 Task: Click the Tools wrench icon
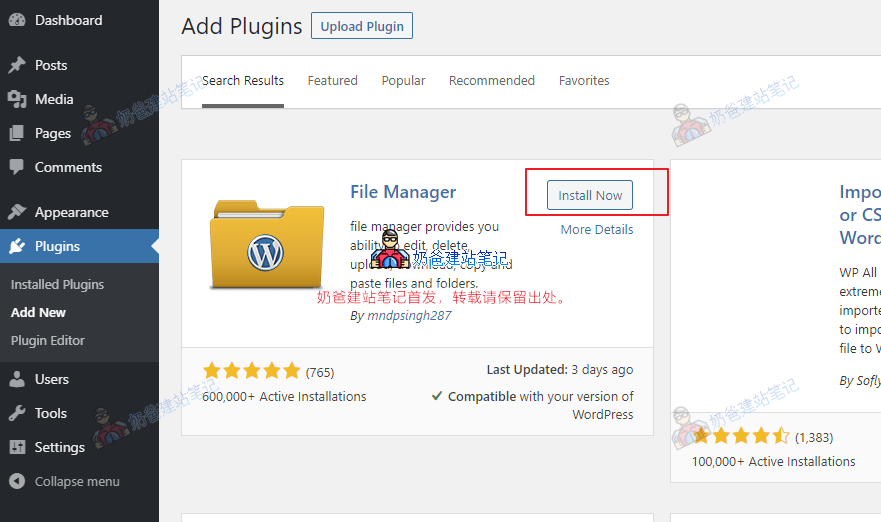[x=17, y=413]
